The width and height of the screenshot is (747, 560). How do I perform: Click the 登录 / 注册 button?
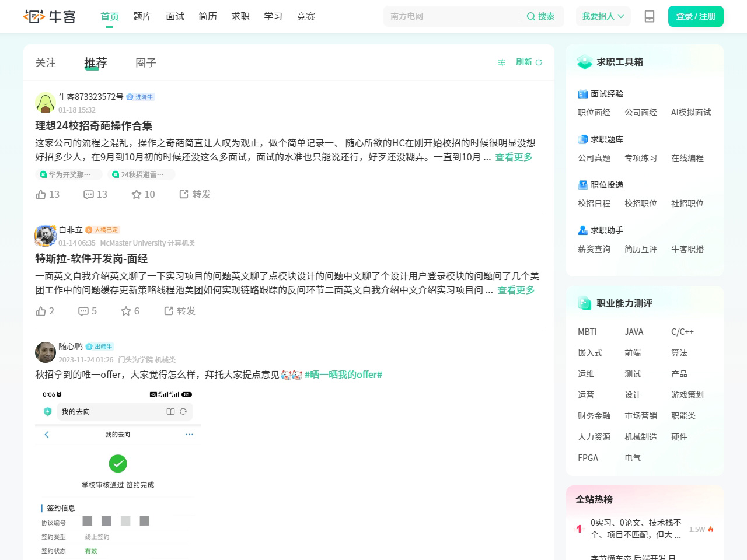point(695,16)
